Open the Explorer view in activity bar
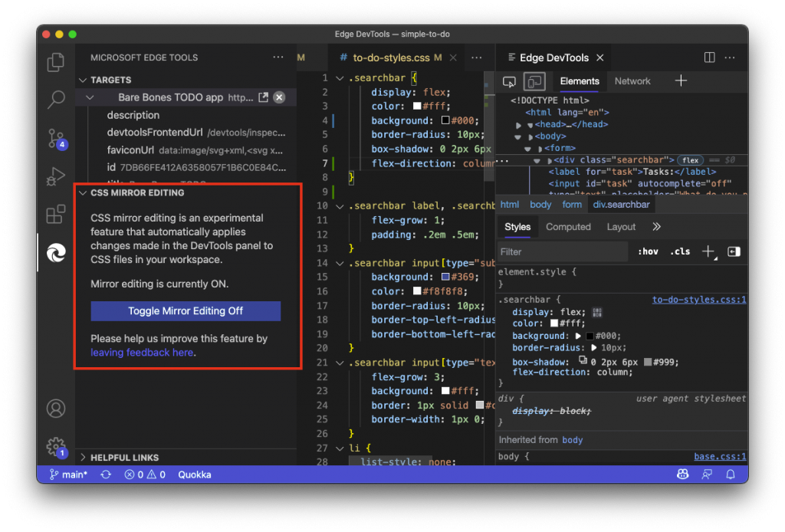This screenshot has height=532, width=785. 55,63
